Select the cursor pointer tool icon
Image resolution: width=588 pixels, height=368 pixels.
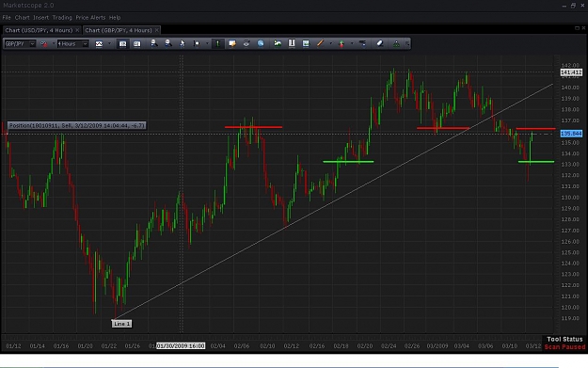tap(183, 43)
